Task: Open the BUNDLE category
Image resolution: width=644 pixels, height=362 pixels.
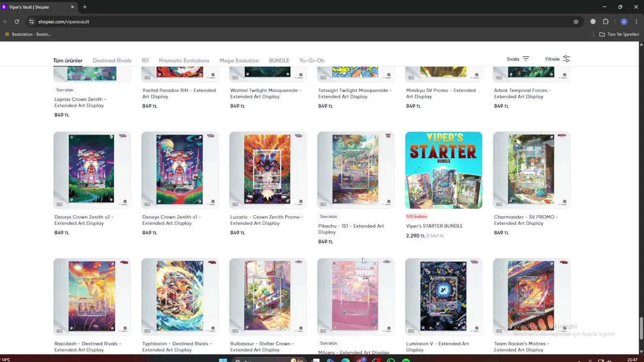Action: click(x=279, y=60)
